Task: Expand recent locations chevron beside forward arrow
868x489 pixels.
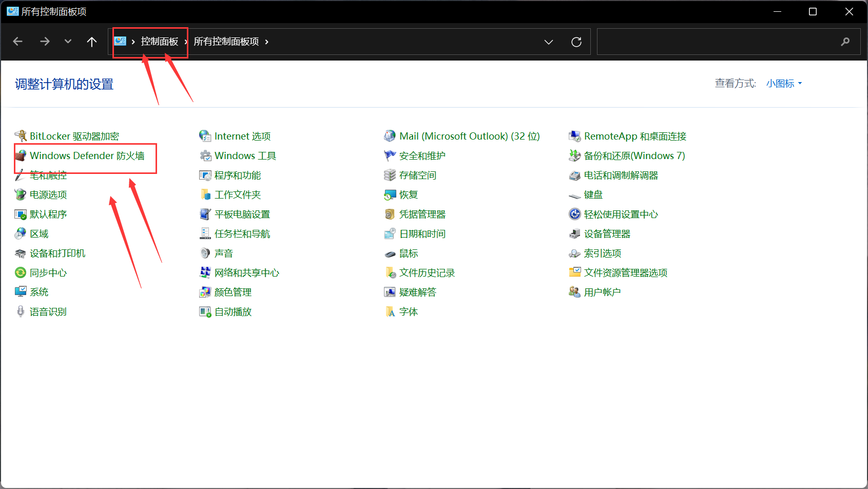Action: pos(68,42)
